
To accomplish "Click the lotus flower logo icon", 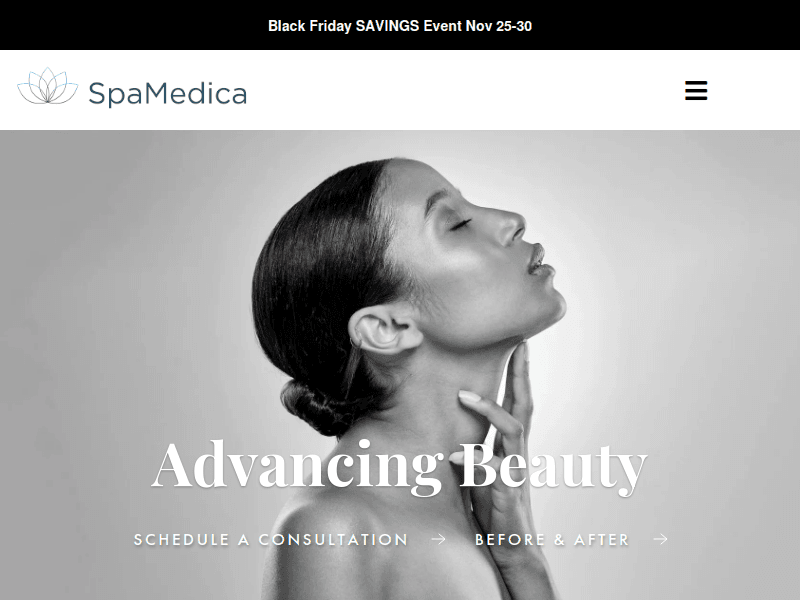I will tap(47, 86).
